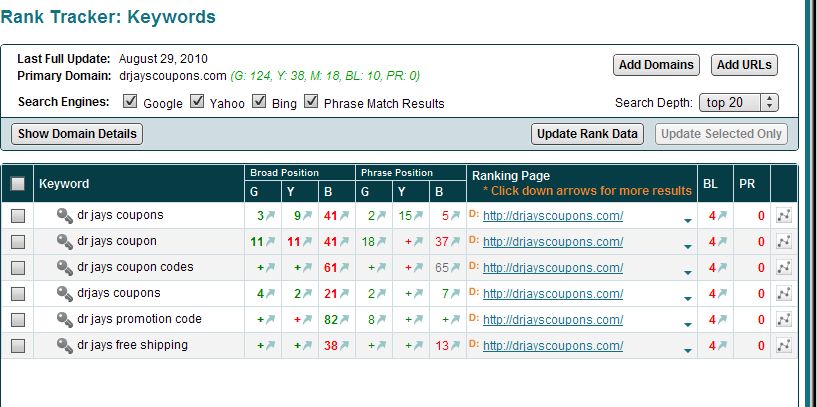The image size is (817, 407).
Task: Click key icon beside dr jays coupon
Action: (x=65, y=242)
